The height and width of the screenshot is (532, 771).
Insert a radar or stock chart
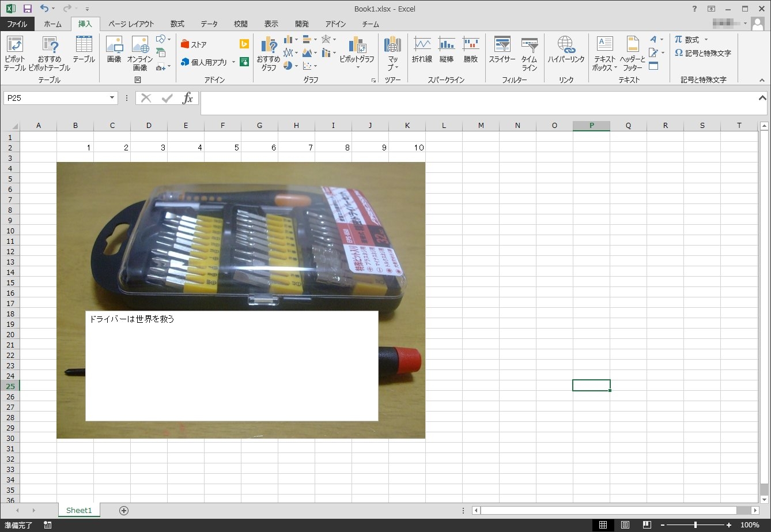328,39
